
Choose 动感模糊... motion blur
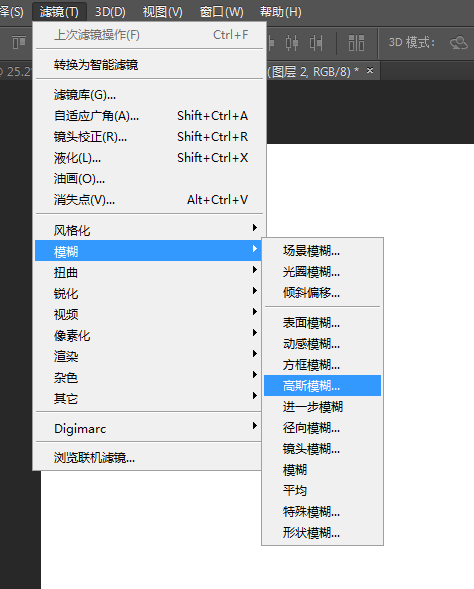click(x=322, y=344)
